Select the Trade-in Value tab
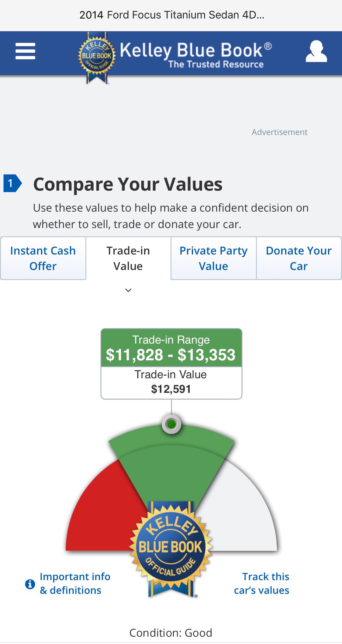Viewport: 342px width, 644px height. click(128, 258)
